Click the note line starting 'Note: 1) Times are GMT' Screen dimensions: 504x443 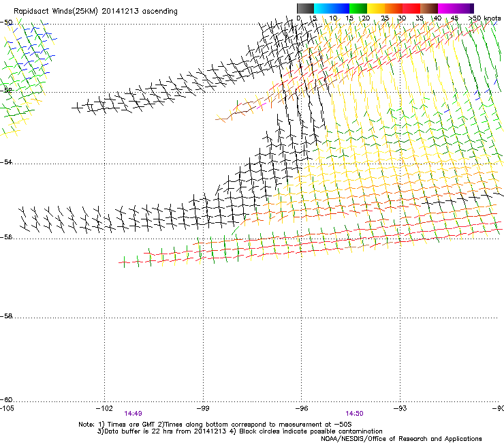click(x=215, y=425)
